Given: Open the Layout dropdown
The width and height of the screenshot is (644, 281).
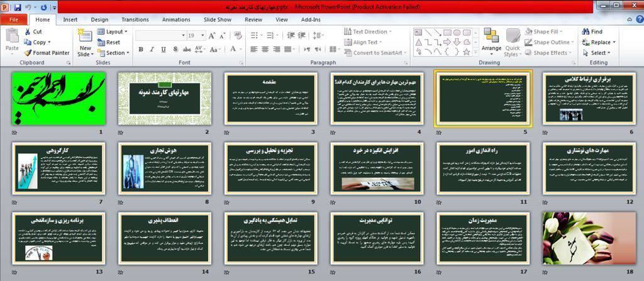Looking at the screenshot, I should click(113, 31).
